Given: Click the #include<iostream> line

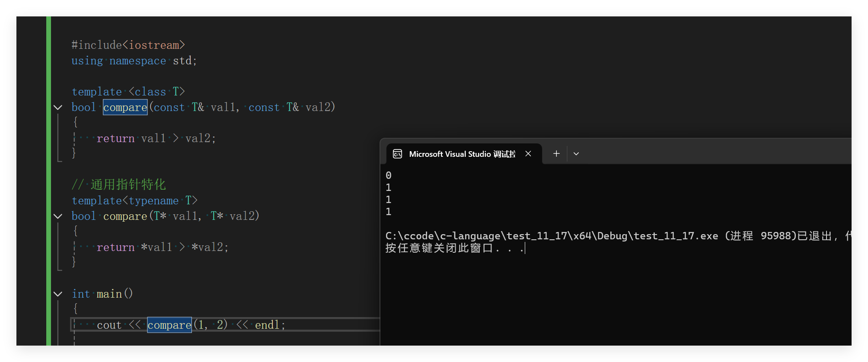Looking at the screenshot, I should [128, 45].
